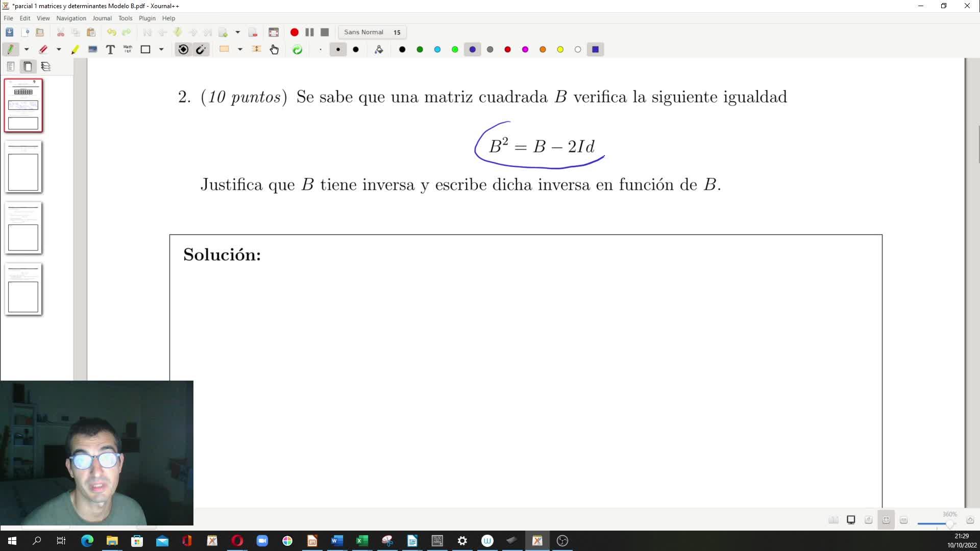Expand the eraser options dropdown

59,49
